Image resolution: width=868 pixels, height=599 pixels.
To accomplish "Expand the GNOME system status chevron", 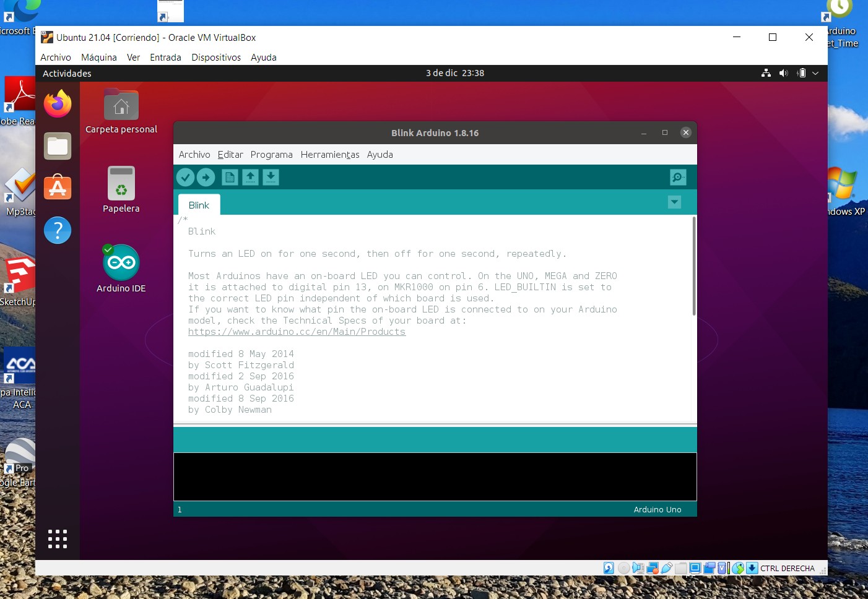I will [x=815, y=73].
